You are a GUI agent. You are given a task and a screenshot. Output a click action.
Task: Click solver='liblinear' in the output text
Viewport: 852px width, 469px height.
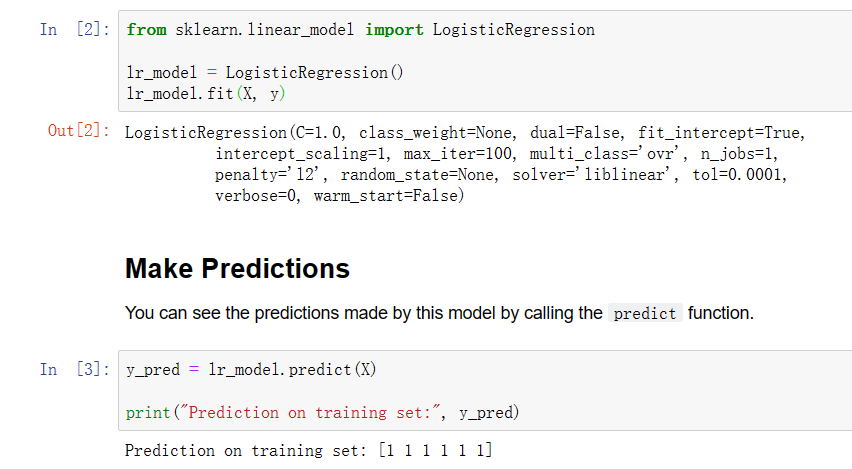(x=596, y=174)
